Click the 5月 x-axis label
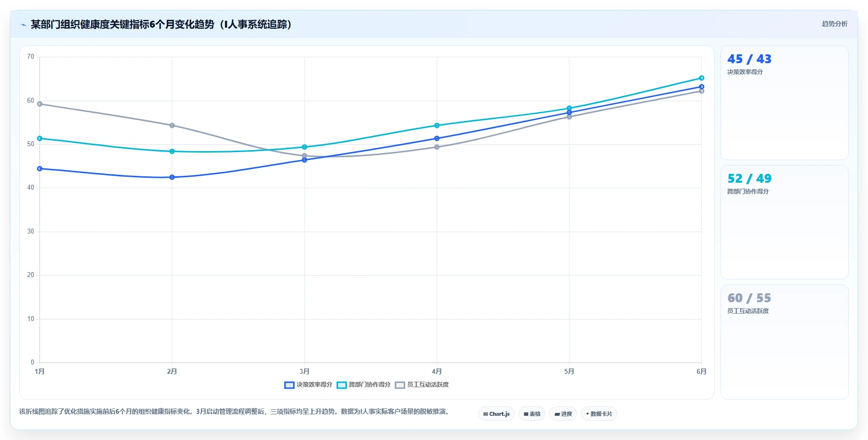 tap(569, 371)
